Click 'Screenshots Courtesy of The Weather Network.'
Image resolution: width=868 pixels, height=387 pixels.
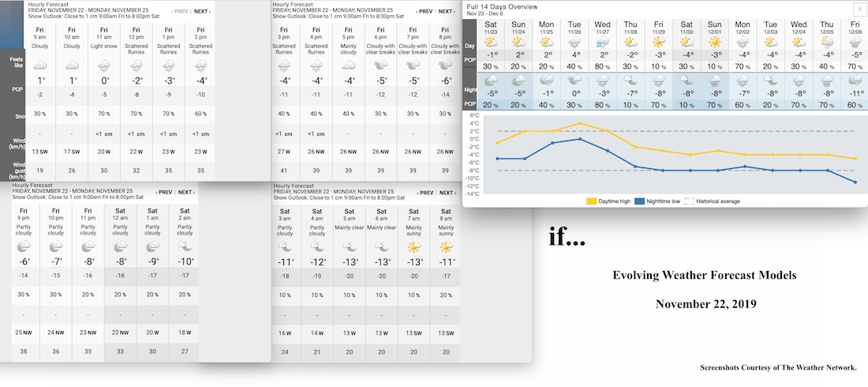(779, 367)
